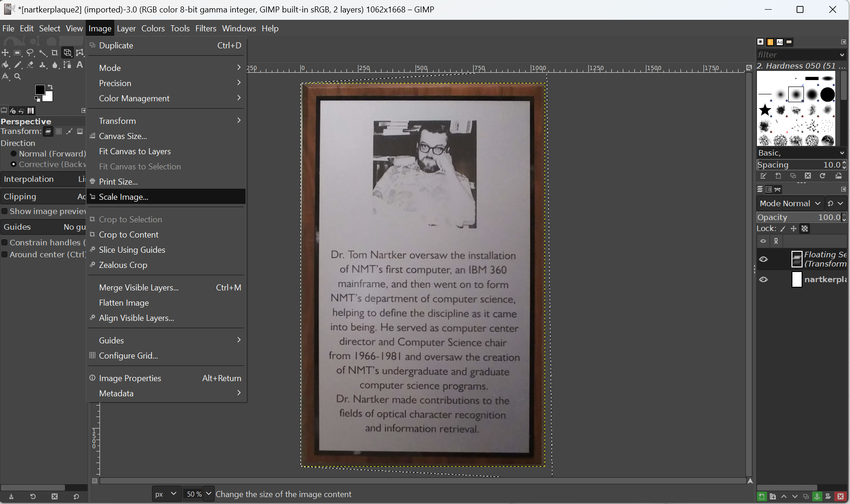Open the layer Mode Normal dropdown
The image size is (850, 504).
790,203
